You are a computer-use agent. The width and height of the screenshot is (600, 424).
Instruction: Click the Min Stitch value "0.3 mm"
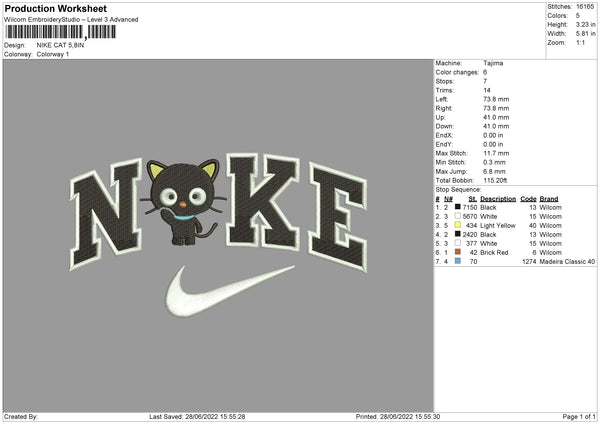coord(494,162)
